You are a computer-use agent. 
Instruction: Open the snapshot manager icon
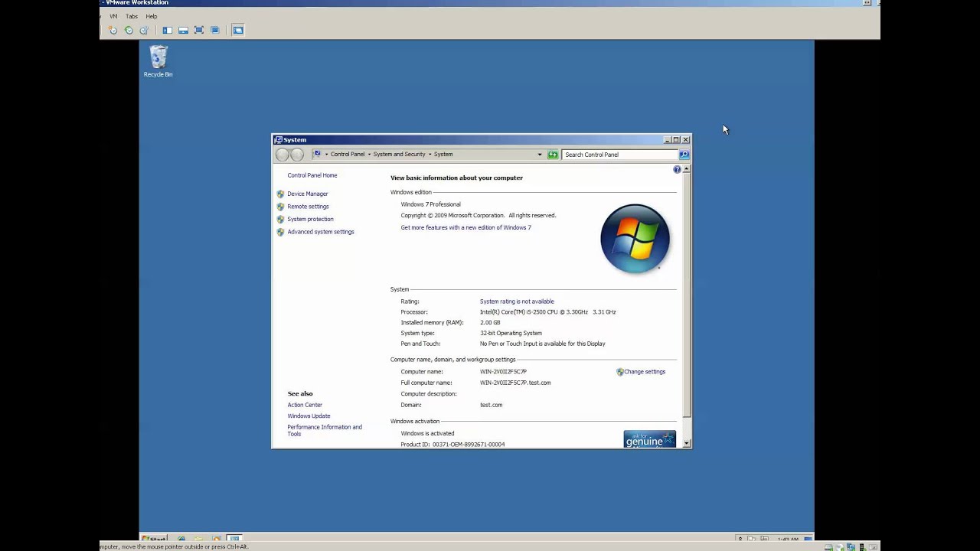pyautogui.click(x=144, y=30)
